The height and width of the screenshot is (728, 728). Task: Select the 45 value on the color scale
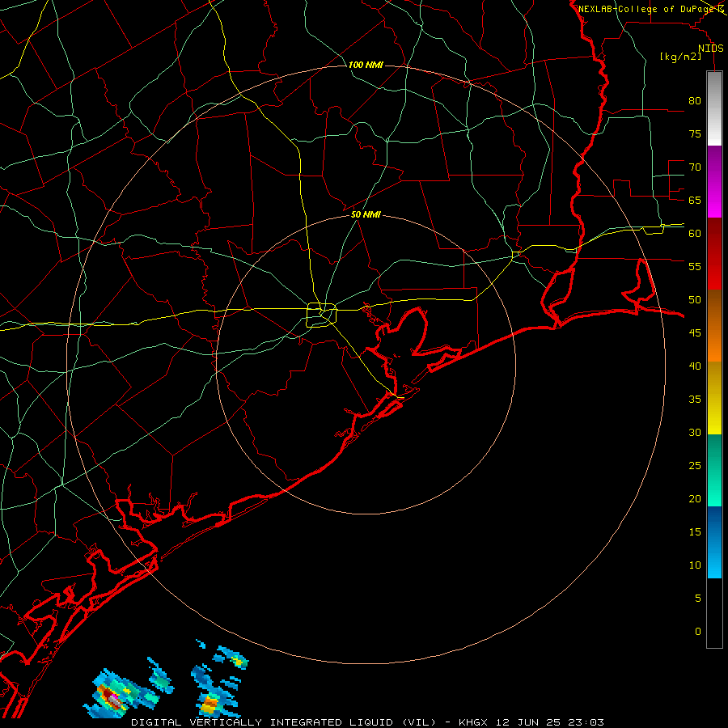[695, 333]
